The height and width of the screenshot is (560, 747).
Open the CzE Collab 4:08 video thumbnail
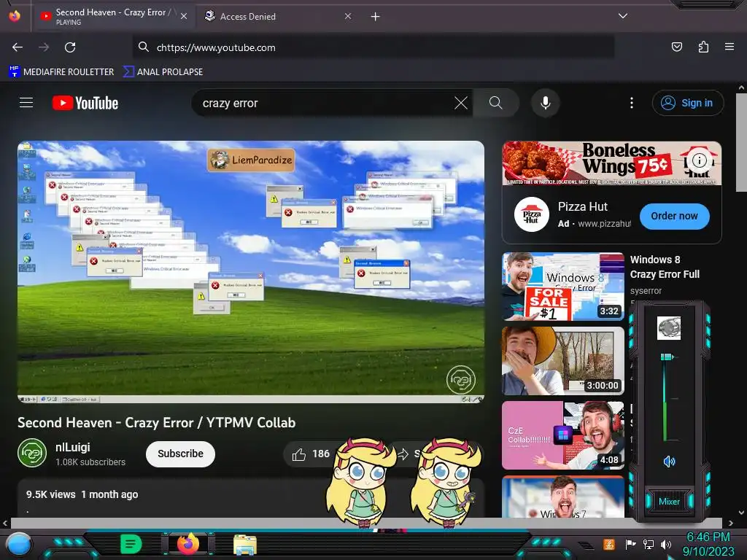click(x=563, y=435)
